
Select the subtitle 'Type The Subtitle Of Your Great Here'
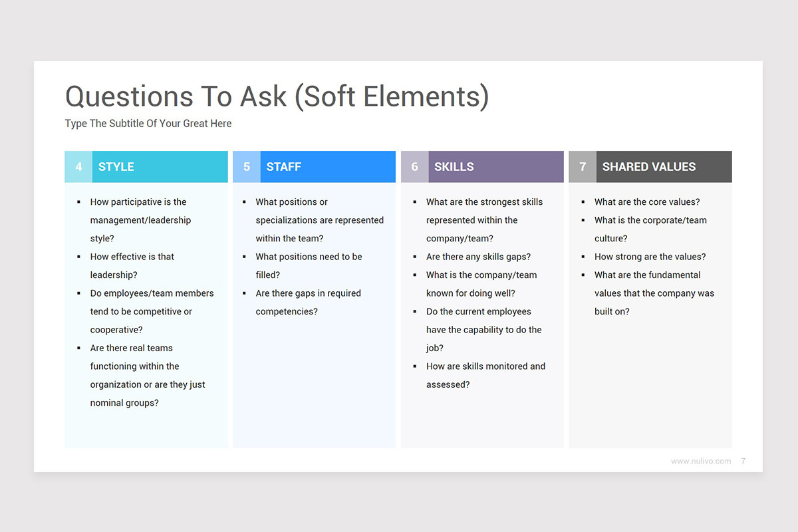point(148,124)
